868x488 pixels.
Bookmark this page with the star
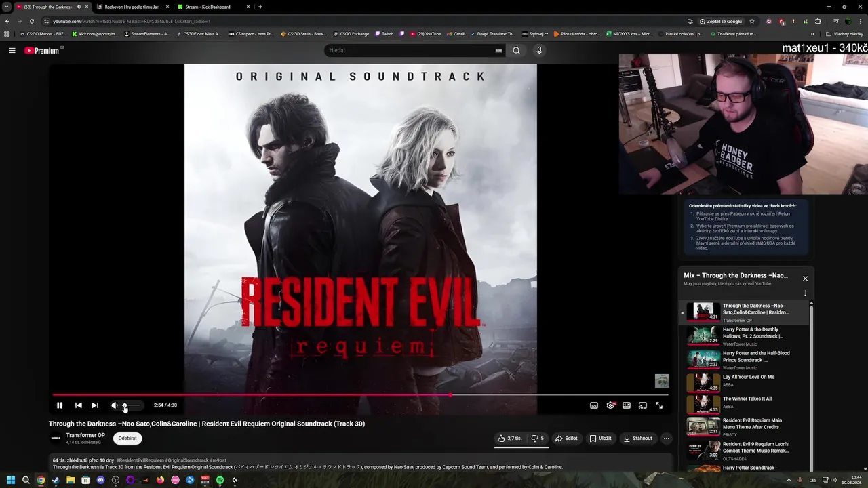(x=751, y=21)
